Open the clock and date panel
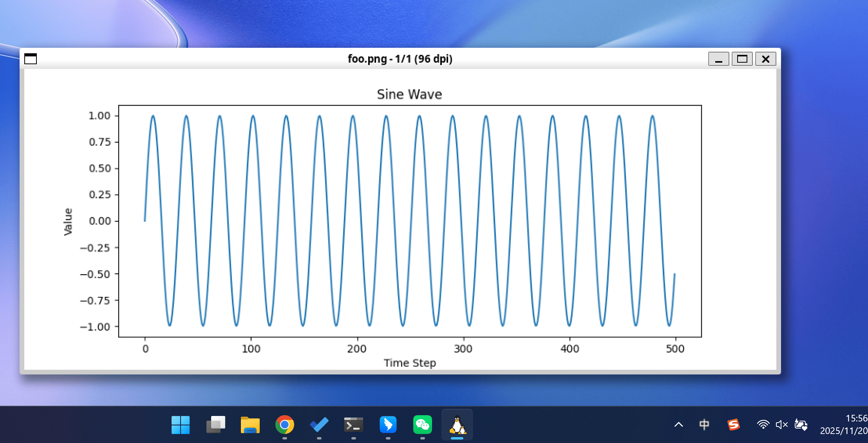The width and height of the screenshot is (868, 443). click(844, 425)
